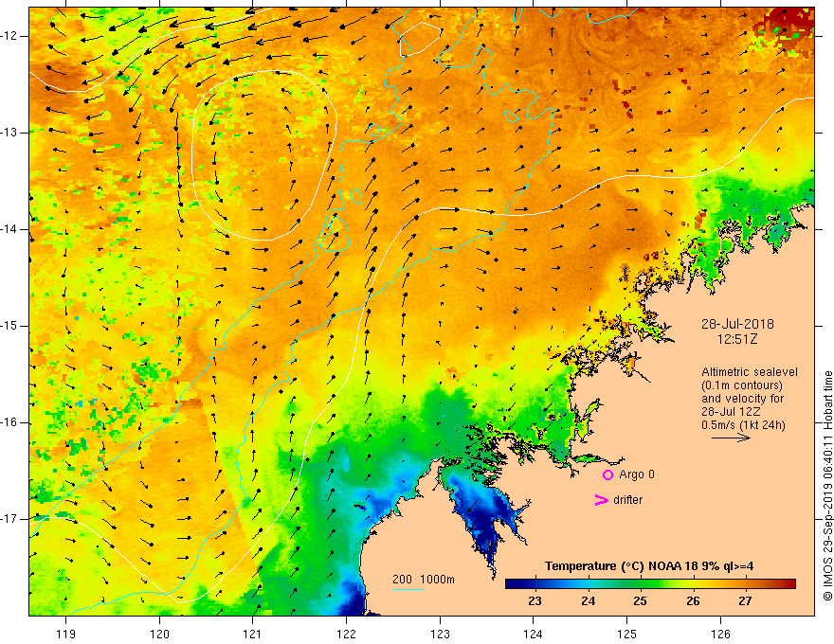Click the magenta Argo 0 circle marker
The height and width of the screenshot is (644, 834).
tap(607, 474)
